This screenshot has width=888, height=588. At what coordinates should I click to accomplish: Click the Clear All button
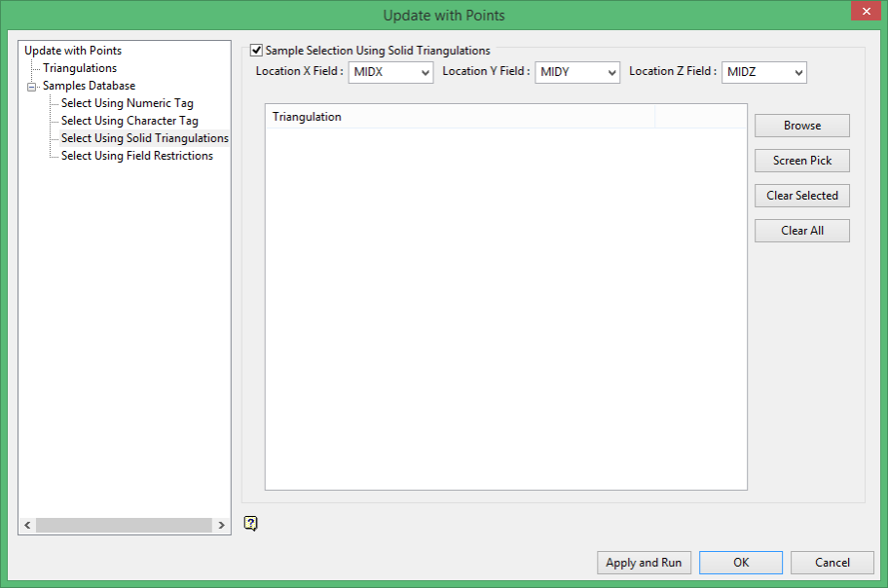(802, 231)
